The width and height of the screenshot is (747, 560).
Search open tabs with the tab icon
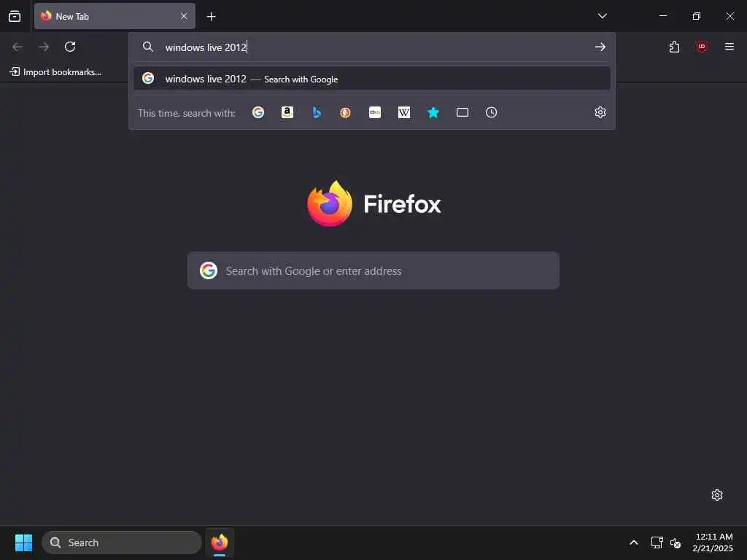(x=462, y=112)
